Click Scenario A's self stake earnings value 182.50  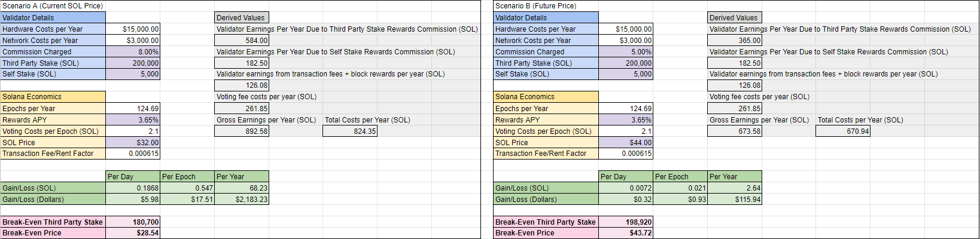pos(242,63)
